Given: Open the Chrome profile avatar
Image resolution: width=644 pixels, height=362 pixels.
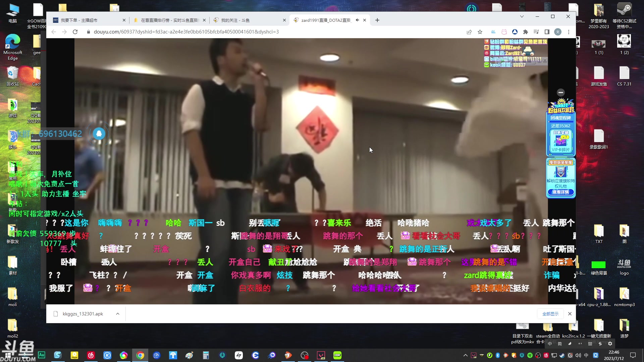Looking at the screenshot, I should pyautogui.click(x=558, y=32).
